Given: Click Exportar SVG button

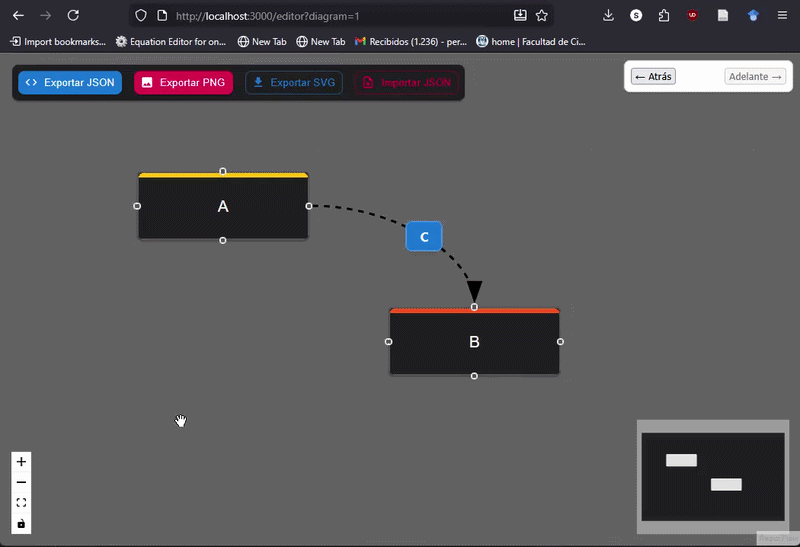Looking at the screenshot, I should tap(294, 82).
